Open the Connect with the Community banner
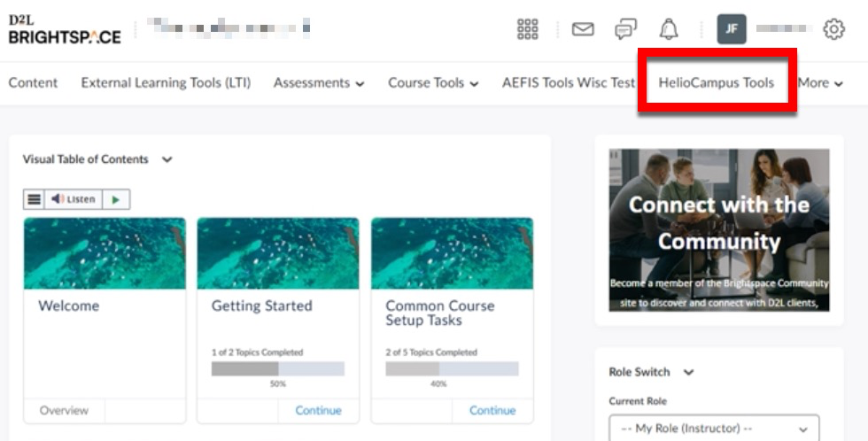 point(718,229)
